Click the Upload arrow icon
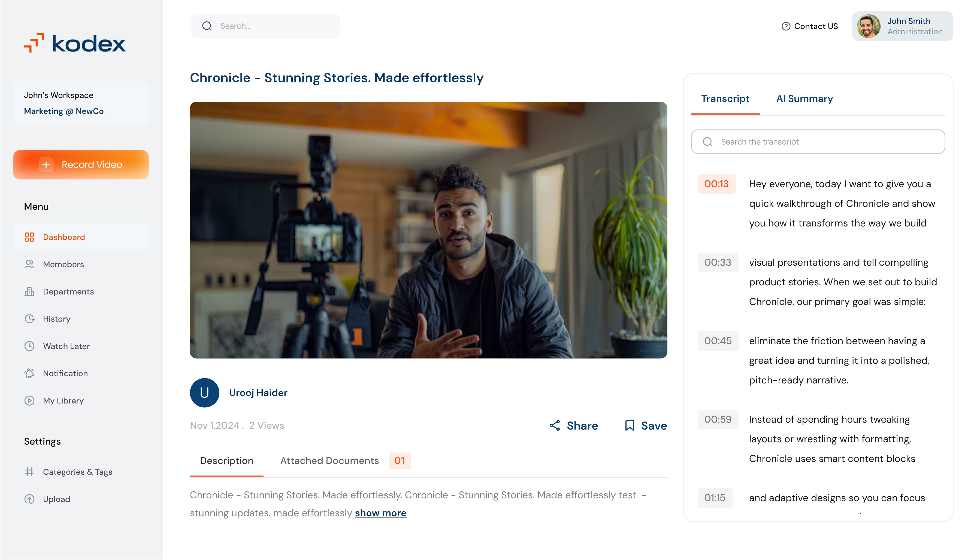The height and width of the screenshot is (560, 980). pos(30,499)
